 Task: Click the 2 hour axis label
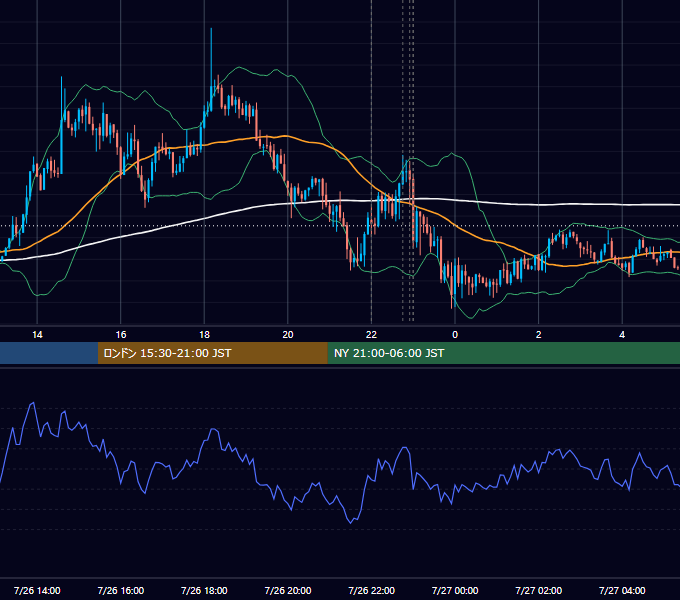tap(539, 335)
